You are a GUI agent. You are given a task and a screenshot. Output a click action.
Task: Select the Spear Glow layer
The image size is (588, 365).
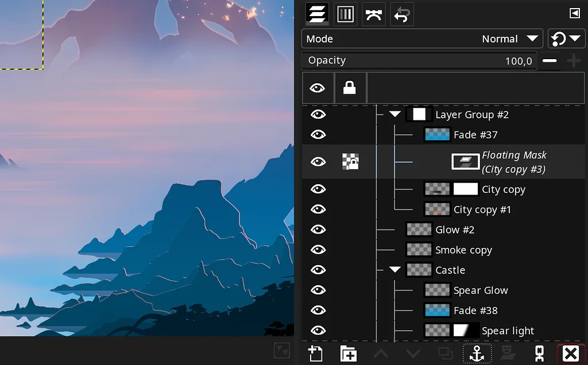tap(481, 290)
